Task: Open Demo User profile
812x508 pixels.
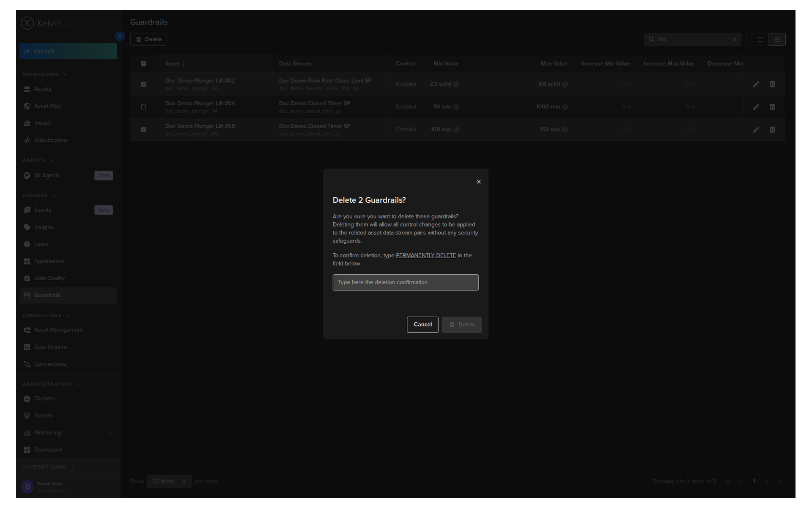Action: (x=68, y=487)
